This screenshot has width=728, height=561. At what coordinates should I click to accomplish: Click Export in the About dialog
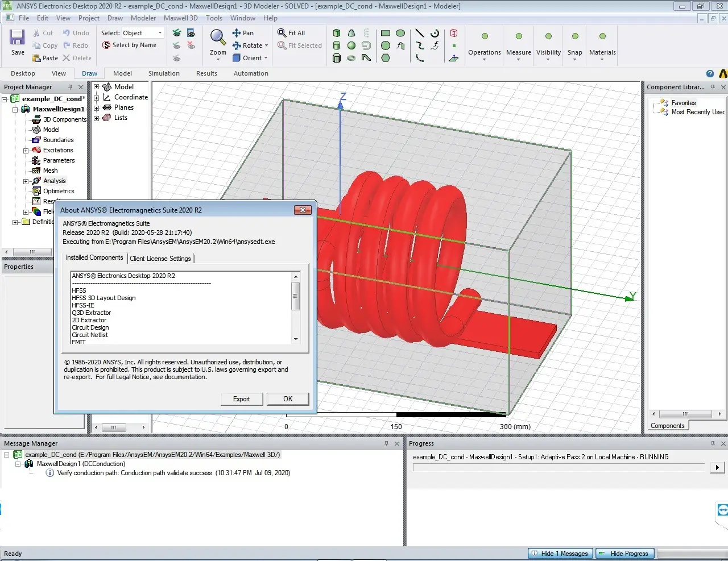pos(241,399)
